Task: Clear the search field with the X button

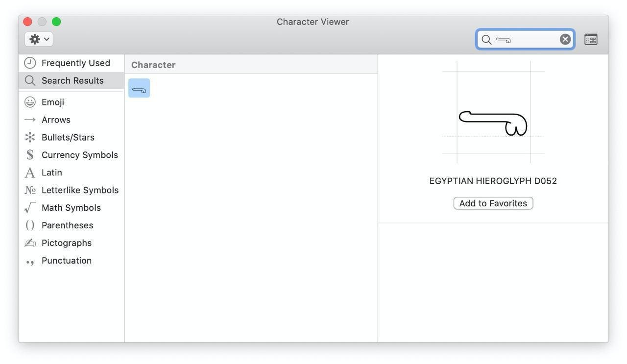Action: [x=565, y=40]
